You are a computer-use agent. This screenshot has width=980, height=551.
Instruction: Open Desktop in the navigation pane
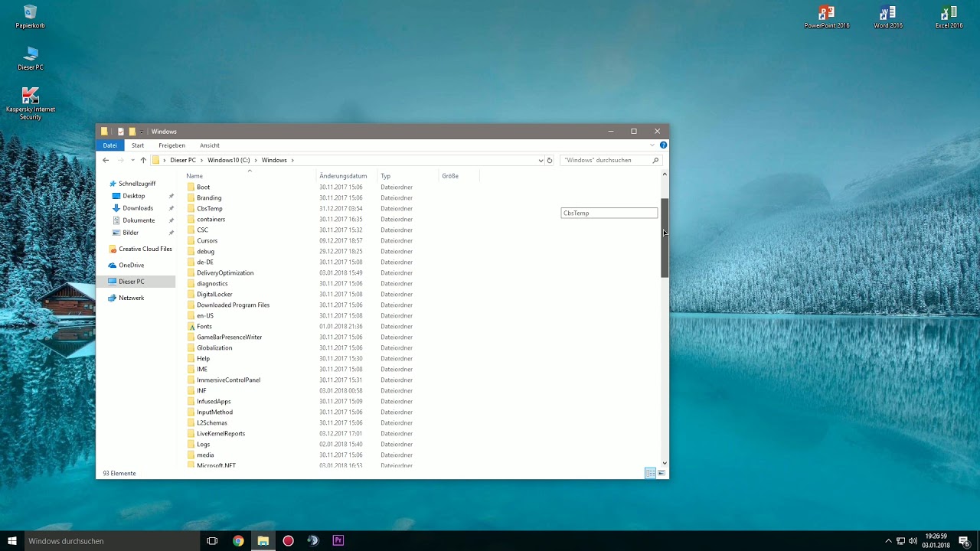pyautogui.click(x=134, y=196)
